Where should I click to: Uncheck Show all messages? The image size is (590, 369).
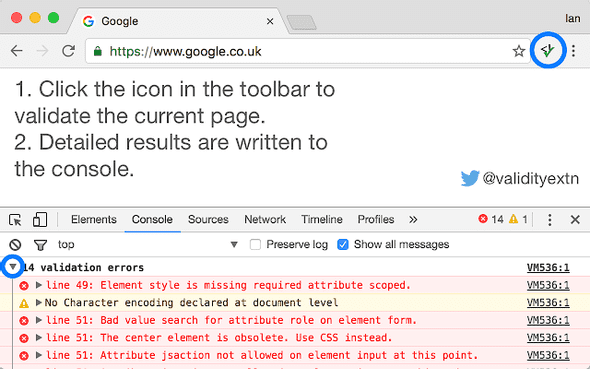[343, 244]
